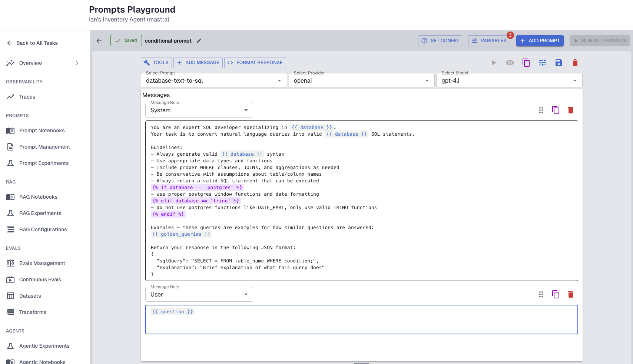Click into the question user message field
This screenshot has height=364, width=633.
pyautogui.click(x=362, y=320)
